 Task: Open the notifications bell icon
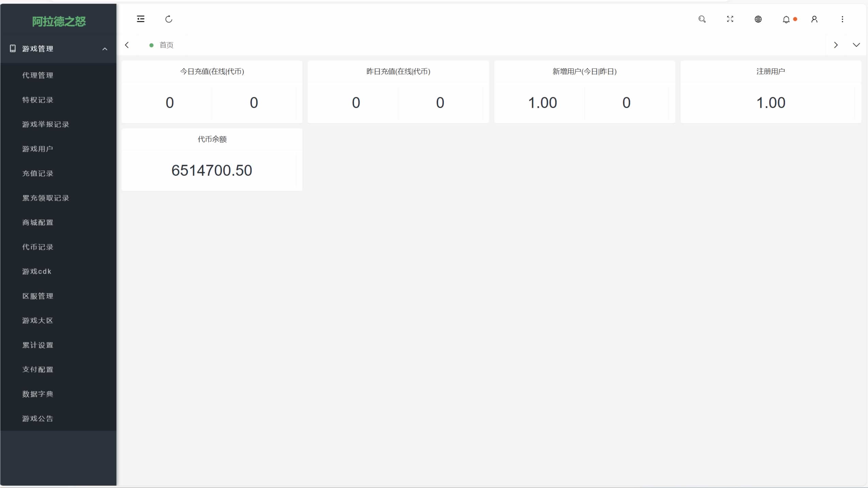click(x=786, y=19)
